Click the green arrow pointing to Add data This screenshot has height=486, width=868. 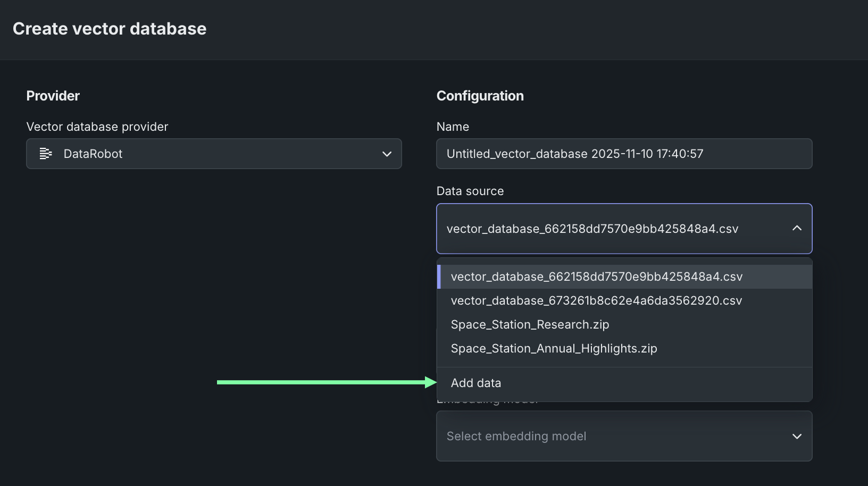pyautogui.click(x=325, y=382)
